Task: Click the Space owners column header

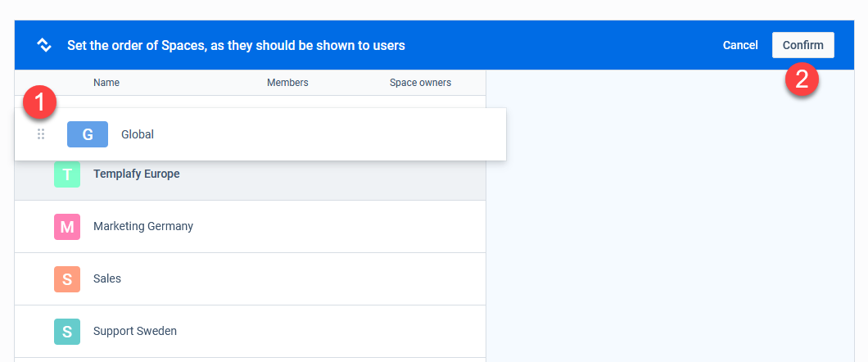Action: [420, 83]
